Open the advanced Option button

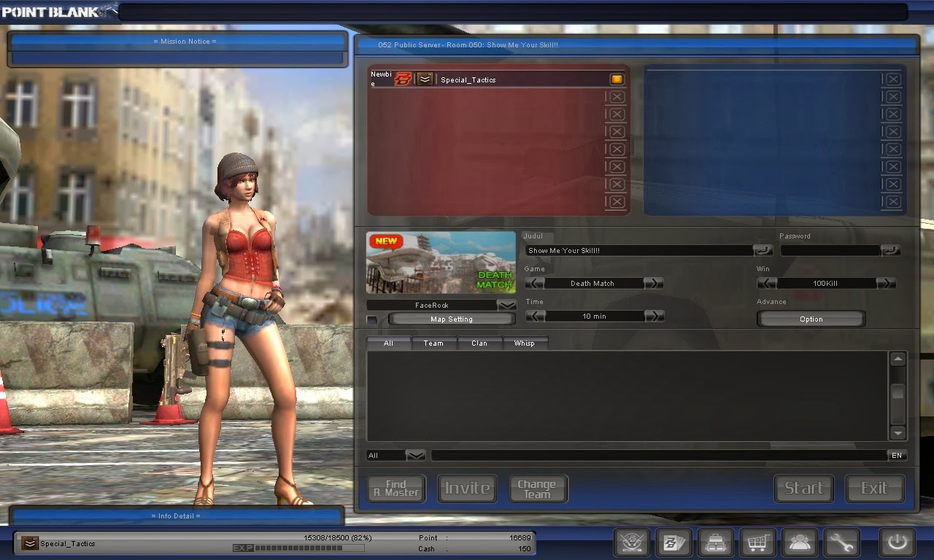(x=811, y=319)
